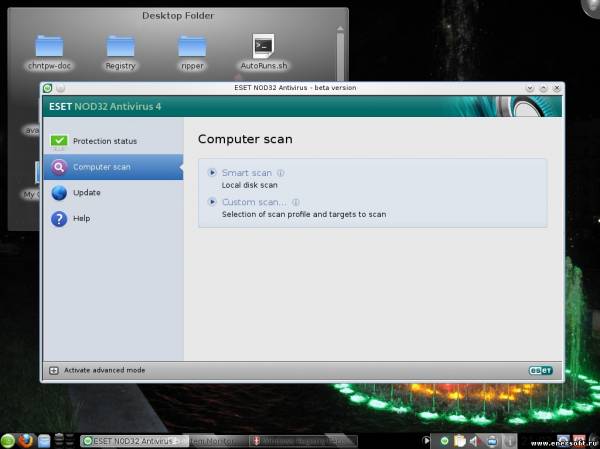
Task: Open the Update section
Action: pyautogui.click(x=113, y=193)
